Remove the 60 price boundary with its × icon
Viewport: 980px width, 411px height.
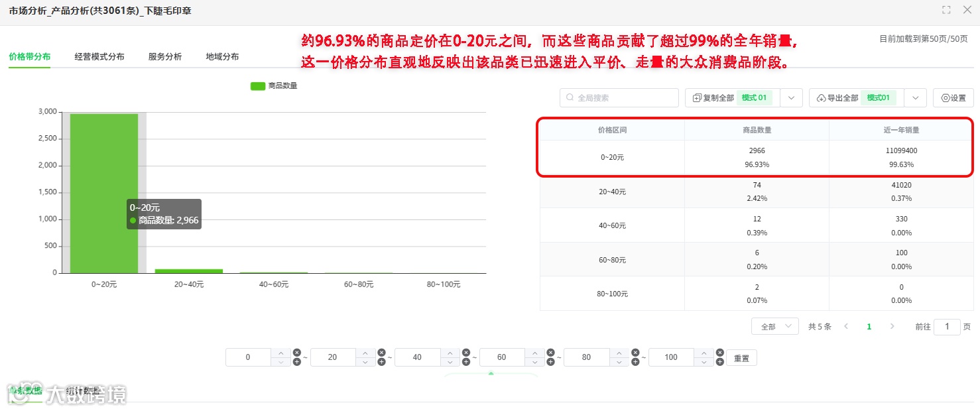click(x=550, y=353)
